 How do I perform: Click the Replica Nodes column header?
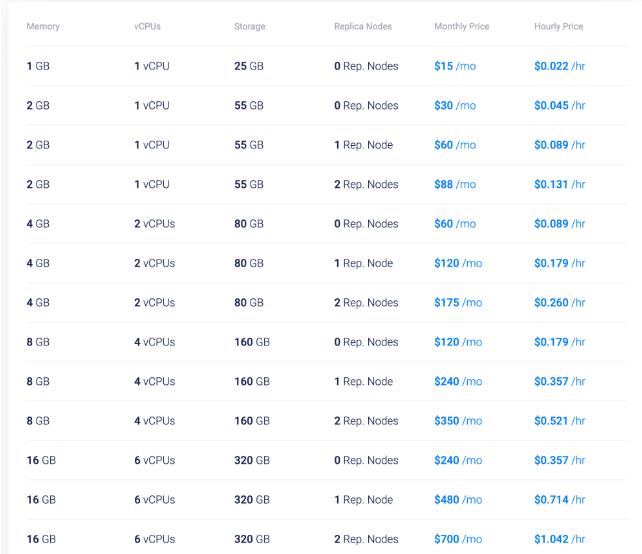[x=363, y=26]
